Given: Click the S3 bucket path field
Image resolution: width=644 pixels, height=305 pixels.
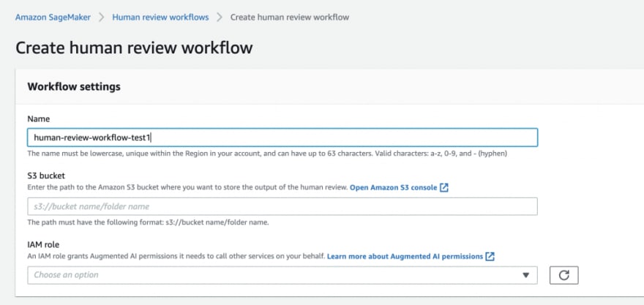Looking at the screenshot, I should point(282,206).
